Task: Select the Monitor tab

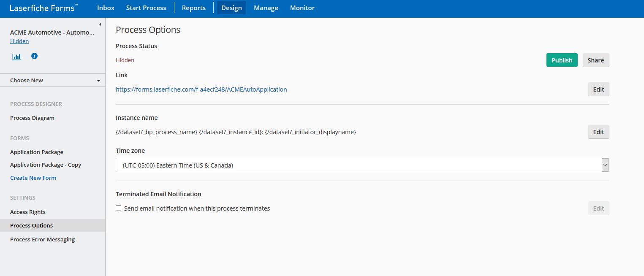Action: point(302,8)
